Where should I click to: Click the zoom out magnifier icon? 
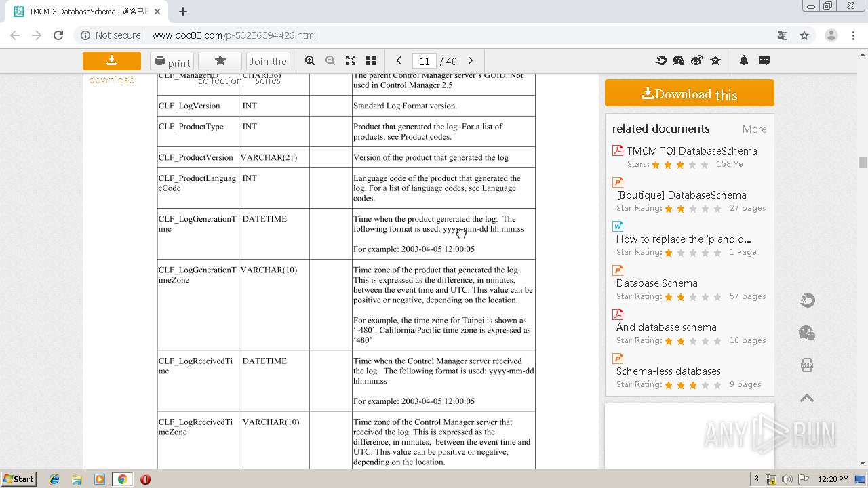point(330,60)
